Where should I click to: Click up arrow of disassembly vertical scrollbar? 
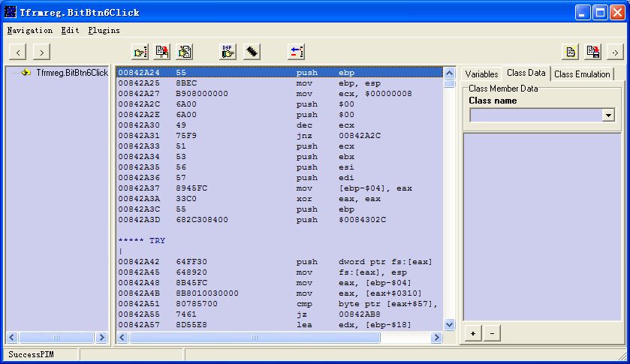(449, 73)
